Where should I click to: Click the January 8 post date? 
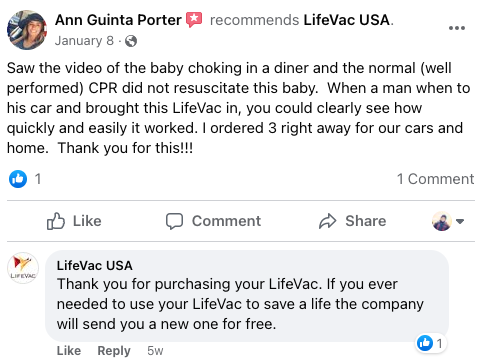tap(84, 41)
